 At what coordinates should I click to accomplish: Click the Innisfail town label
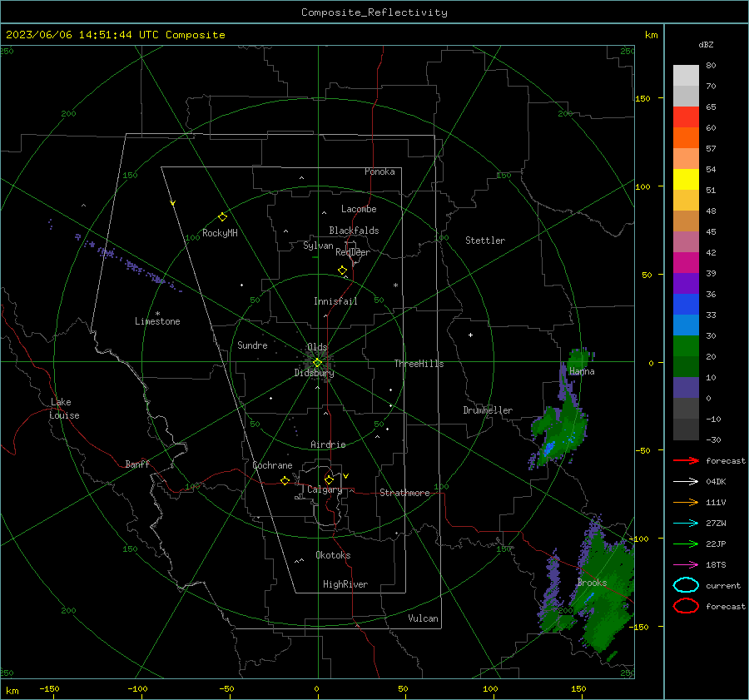(x=335, y=301)
